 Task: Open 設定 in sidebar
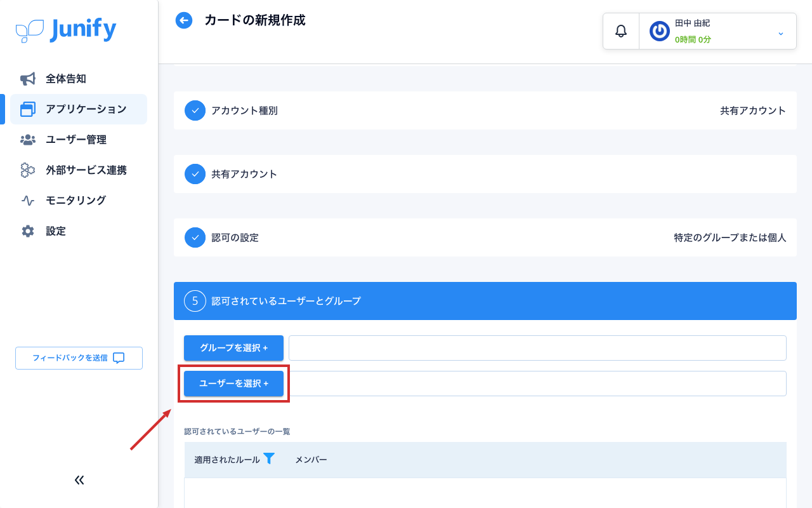coord(79,231)
